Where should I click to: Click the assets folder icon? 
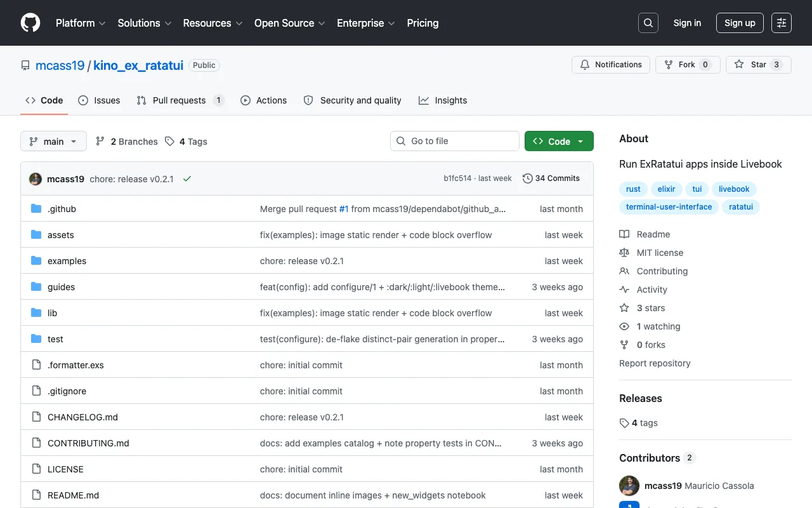[x=36, y=235]
